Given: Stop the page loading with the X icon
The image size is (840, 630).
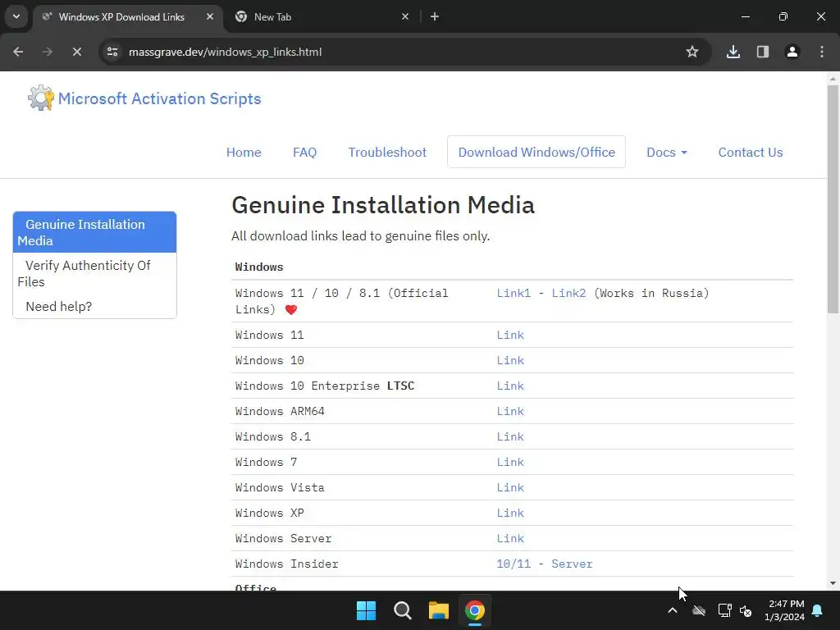Looking at the screenshot, I should [x=76, y=52].
